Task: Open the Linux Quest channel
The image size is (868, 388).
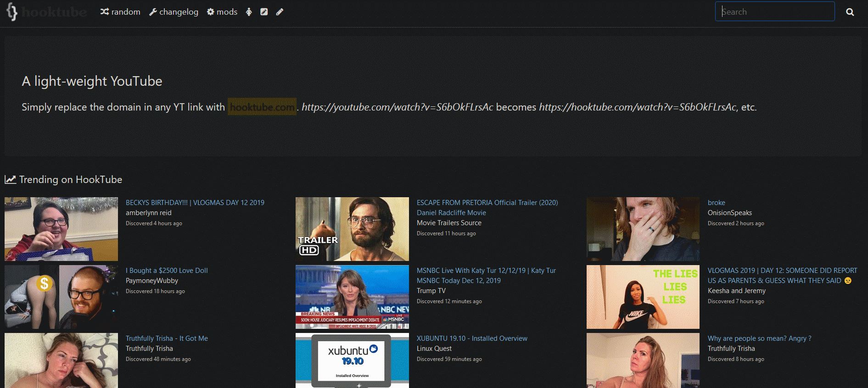Action: pos(434,349)
